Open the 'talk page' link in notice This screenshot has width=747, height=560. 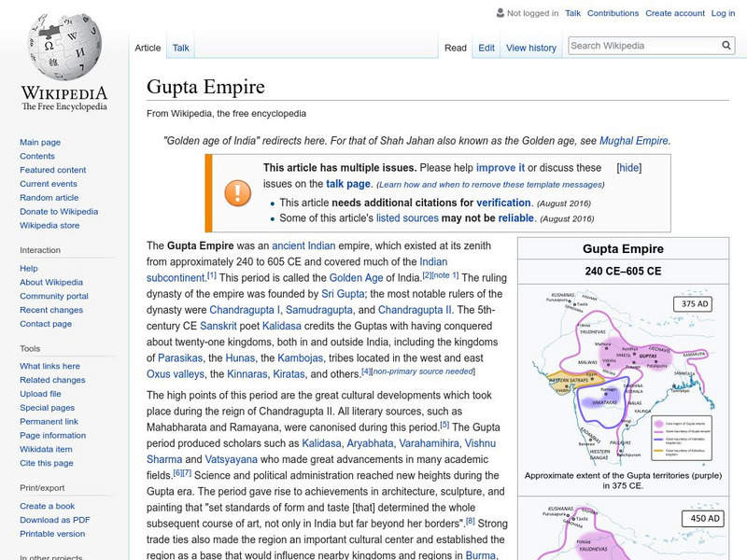(348, 184)
